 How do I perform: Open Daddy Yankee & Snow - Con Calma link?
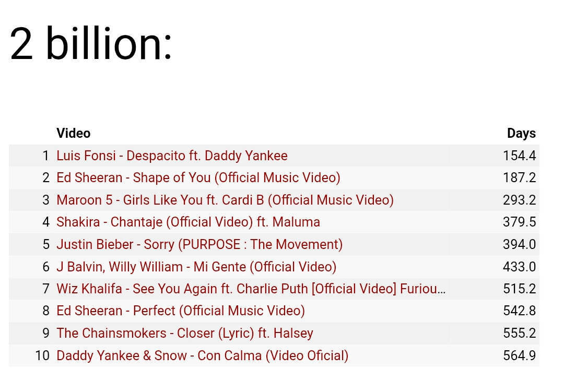[x=202, y=355]
